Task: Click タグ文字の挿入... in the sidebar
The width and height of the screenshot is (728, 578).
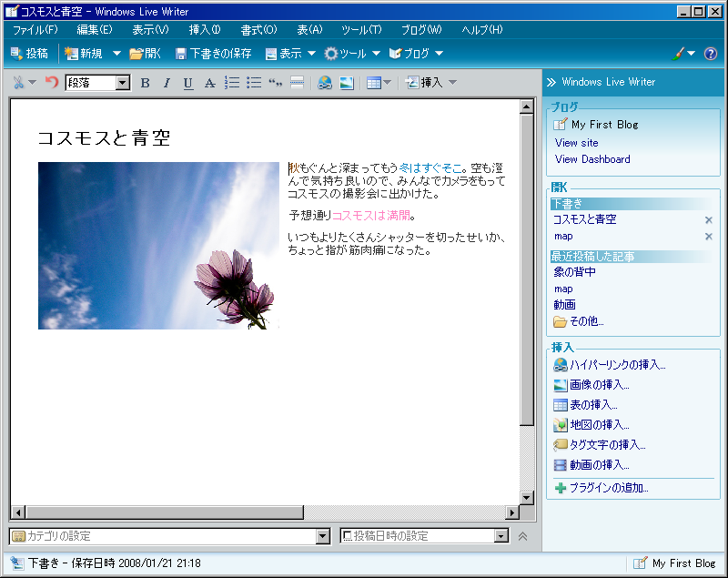Action: pyautogui.click(x=600, y=445)
